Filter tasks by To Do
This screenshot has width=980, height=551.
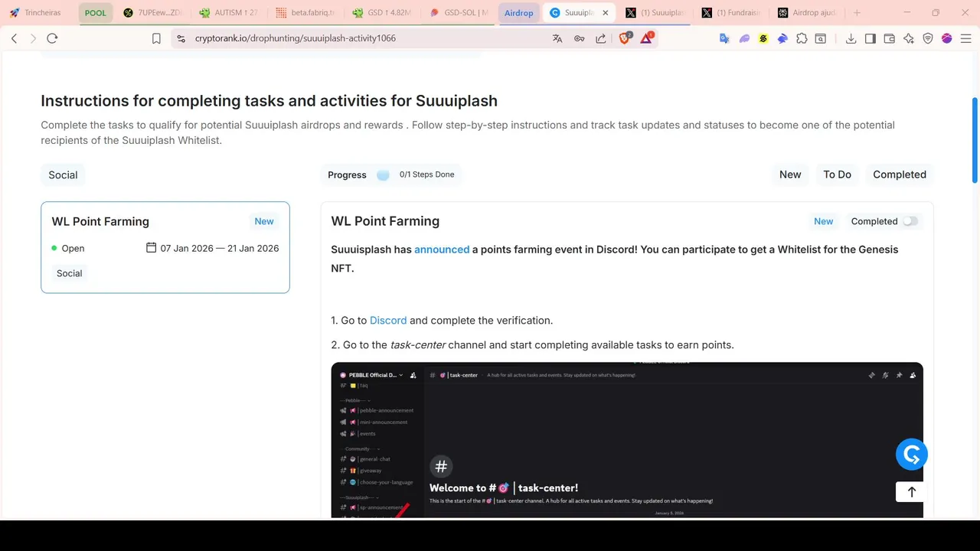coord(837,174)
